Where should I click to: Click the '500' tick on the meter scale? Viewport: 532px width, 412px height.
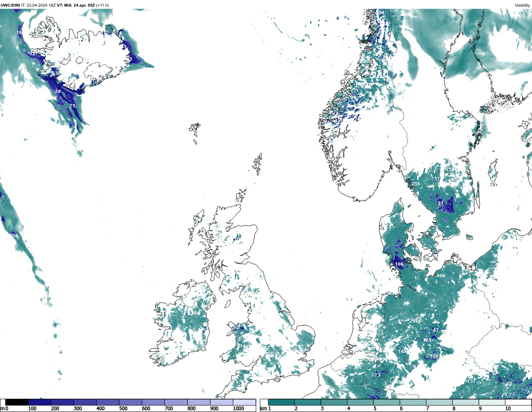[x=123, y=409]
